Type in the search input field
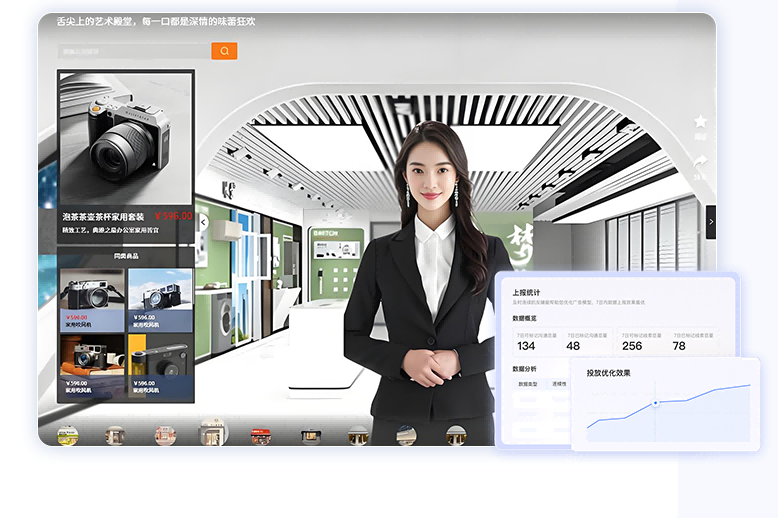This screenshot has width=778, height=518. pyautogui.click(x=134, y=51)
